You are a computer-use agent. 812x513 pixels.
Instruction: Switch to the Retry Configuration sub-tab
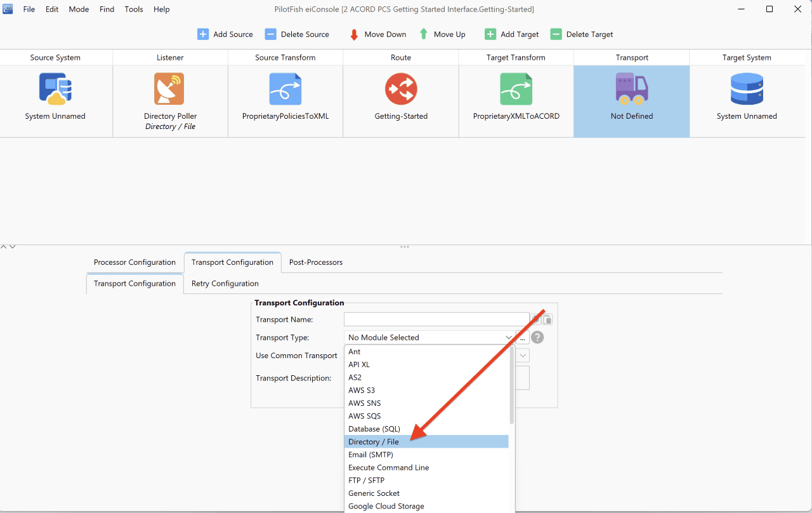click(225, 284)
